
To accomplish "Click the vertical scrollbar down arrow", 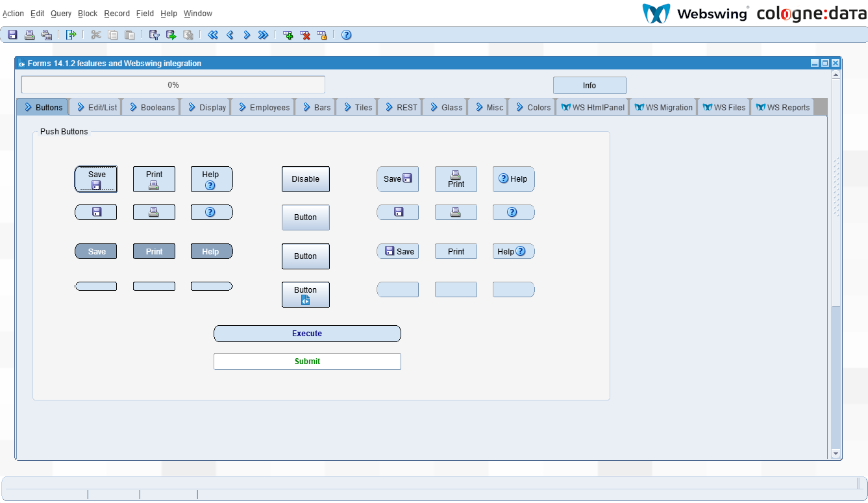I will tap(836, 454).
